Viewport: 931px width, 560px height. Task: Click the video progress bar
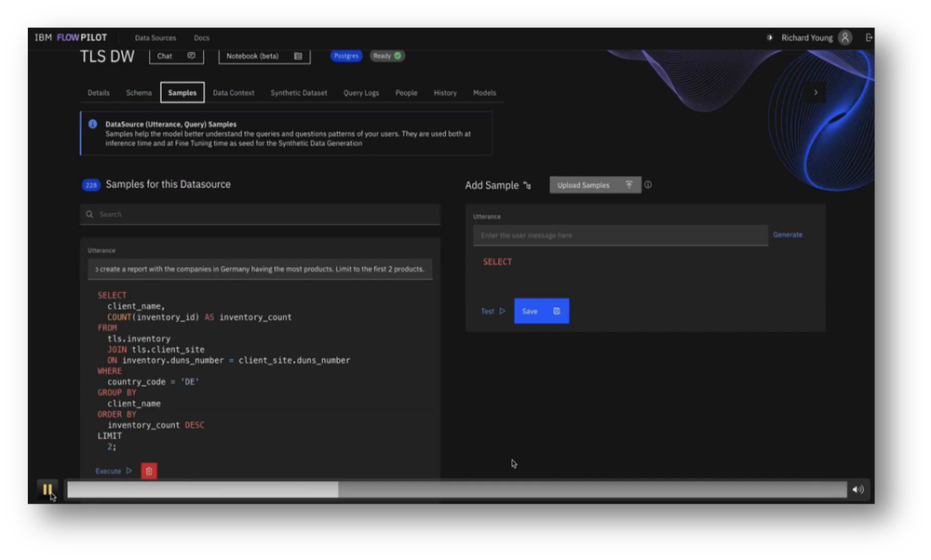click(x=456, y=489)
